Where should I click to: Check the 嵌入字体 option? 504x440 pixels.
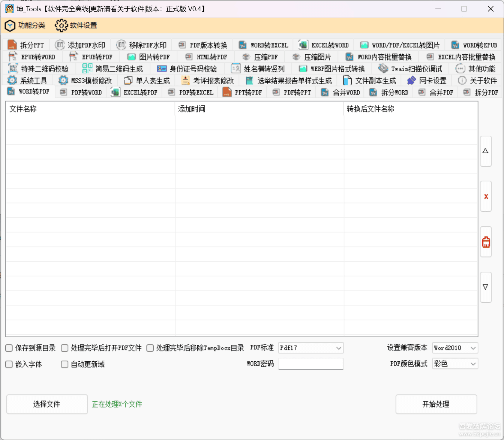(9, 364)
